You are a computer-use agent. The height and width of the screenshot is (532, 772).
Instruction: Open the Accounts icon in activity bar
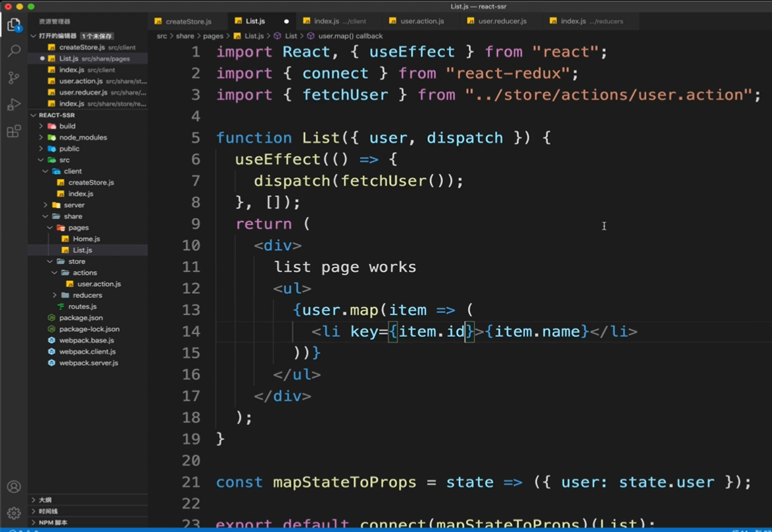click(14, 487)
